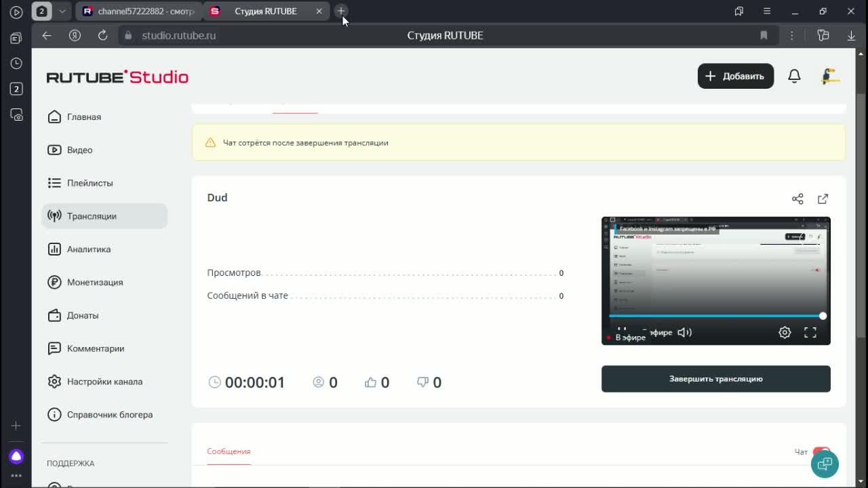Mute the stream player volume
Screen dimensions: 868x488
point(684,332)
